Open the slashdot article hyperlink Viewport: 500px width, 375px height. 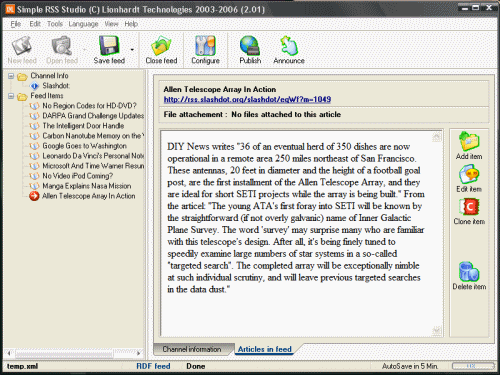[x=247, y=99]
